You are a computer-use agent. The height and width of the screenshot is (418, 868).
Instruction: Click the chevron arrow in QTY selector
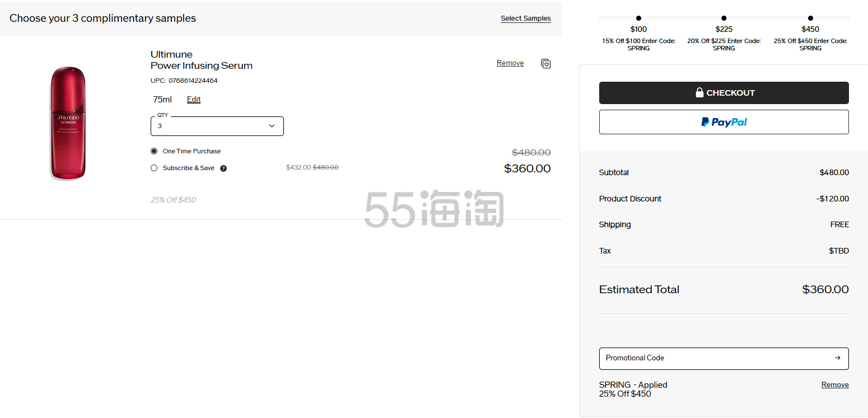point(272,126)
